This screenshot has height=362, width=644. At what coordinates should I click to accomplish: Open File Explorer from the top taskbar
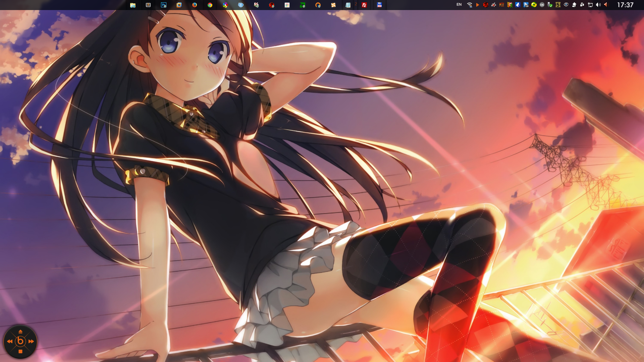pos(133,5)
